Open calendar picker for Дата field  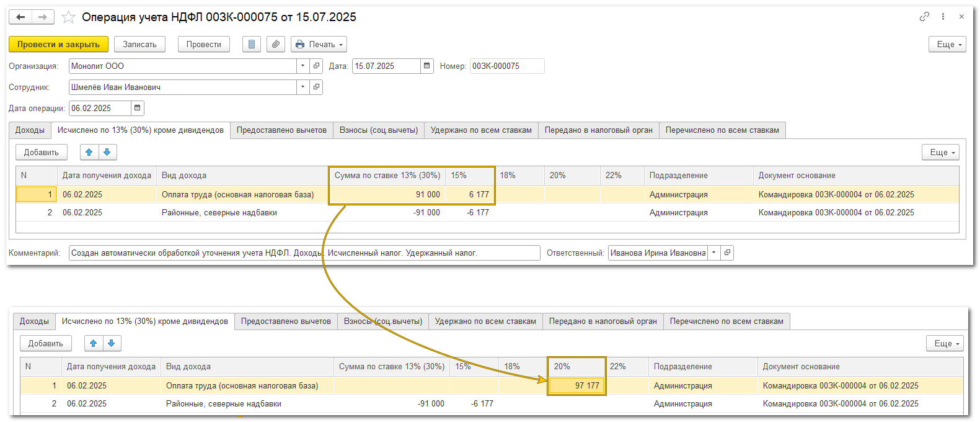[x=426, y=66]
